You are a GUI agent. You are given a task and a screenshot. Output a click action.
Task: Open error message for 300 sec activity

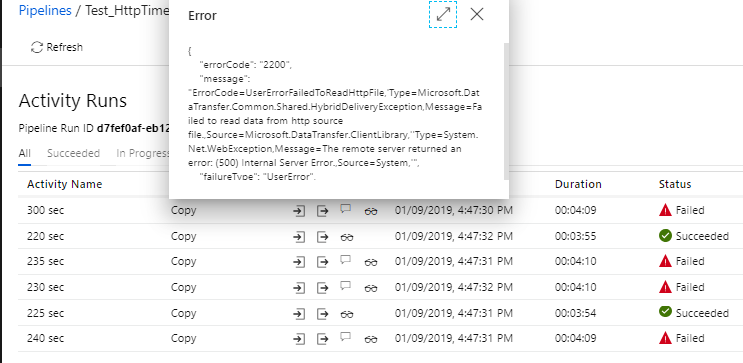coord(346,209)
